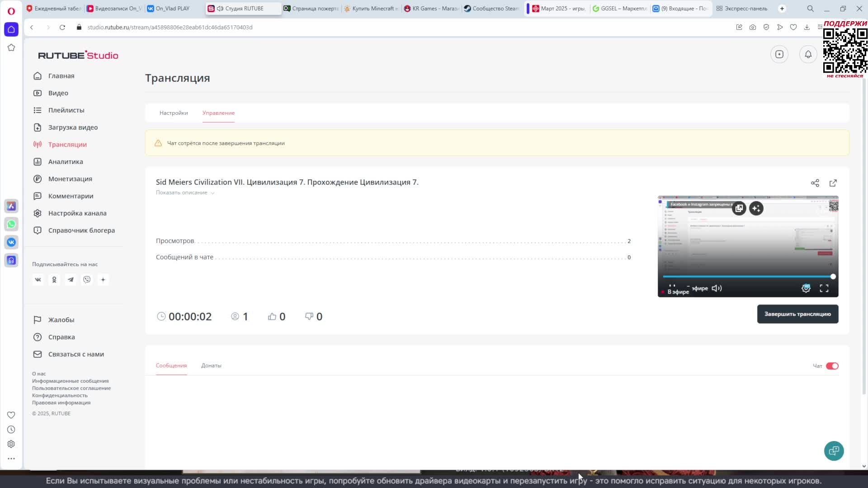
Task: Click the stream preview thumbnail
Action: [x=748, y=246]
